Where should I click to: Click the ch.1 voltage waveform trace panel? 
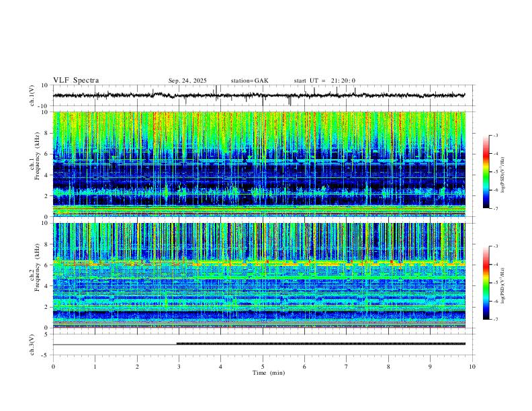(x=264, y=95)
